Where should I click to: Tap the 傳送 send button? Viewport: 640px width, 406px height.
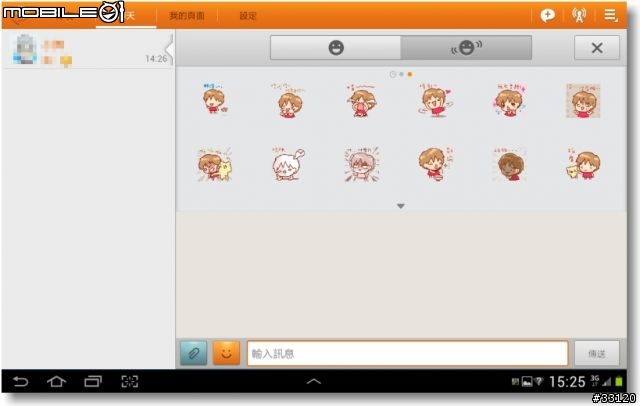tap(597, 353)
